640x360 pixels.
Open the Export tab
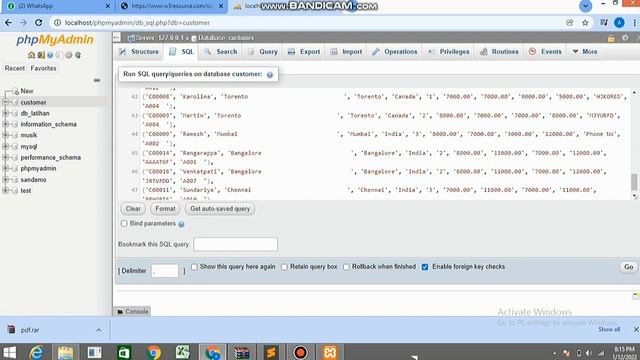click(304, 52)
